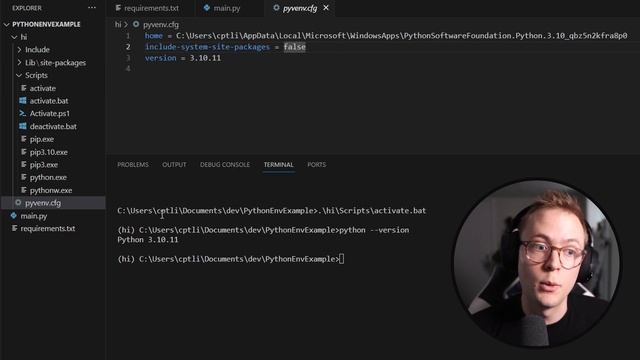Click the pyvenv.cfg breadcrumb segment
The height and width of the screenshot is (360, 640).
(161, 24)
